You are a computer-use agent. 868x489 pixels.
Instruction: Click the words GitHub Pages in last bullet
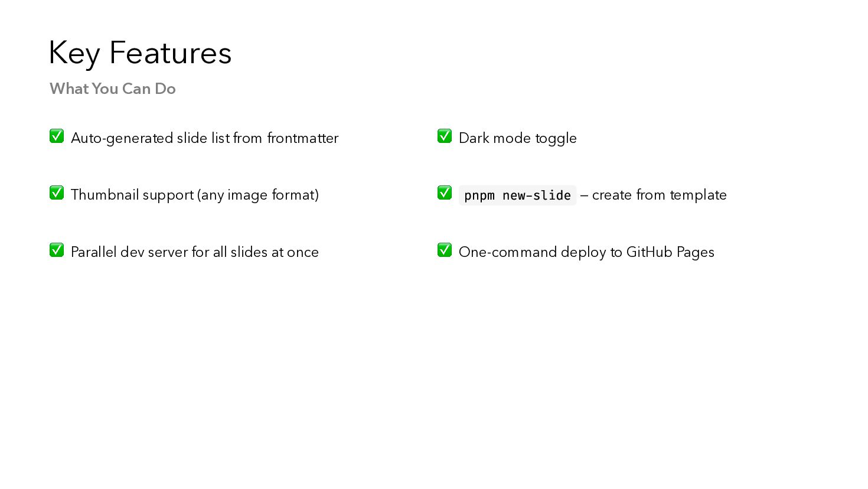coord(670,252)
